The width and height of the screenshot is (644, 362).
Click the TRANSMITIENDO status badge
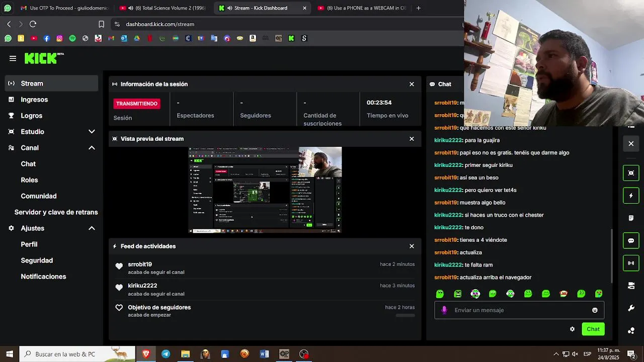click(137, 104)
